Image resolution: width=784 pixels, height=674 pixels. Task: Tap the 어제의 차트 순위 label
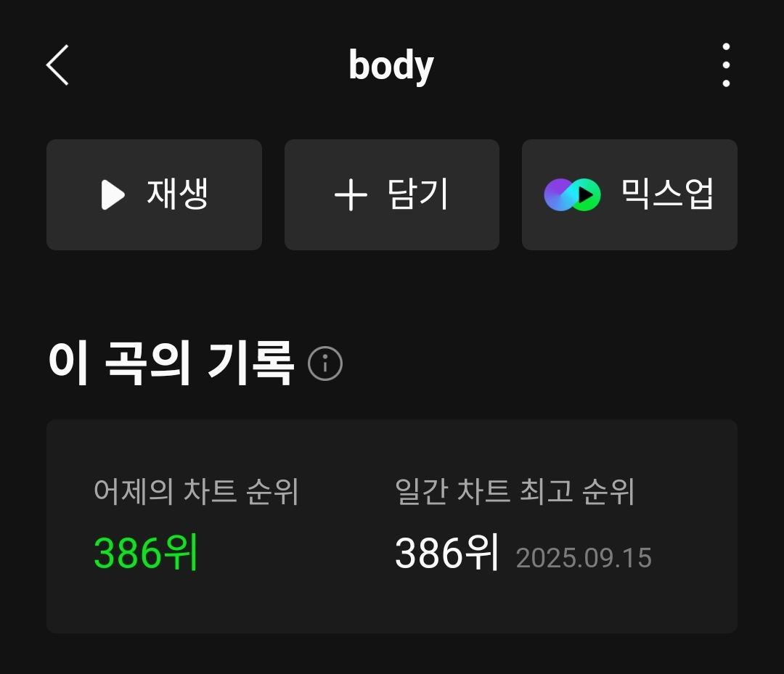(x=196, y=491)
